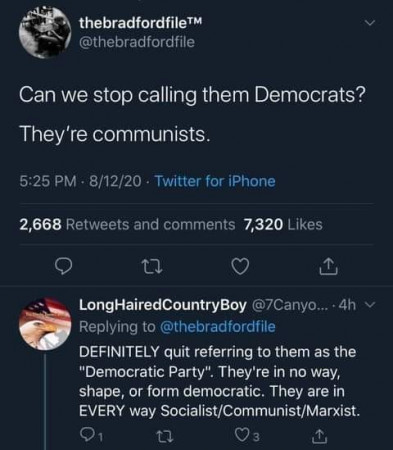
Task: Share the main tweet
Action: [x=328, y=266]
